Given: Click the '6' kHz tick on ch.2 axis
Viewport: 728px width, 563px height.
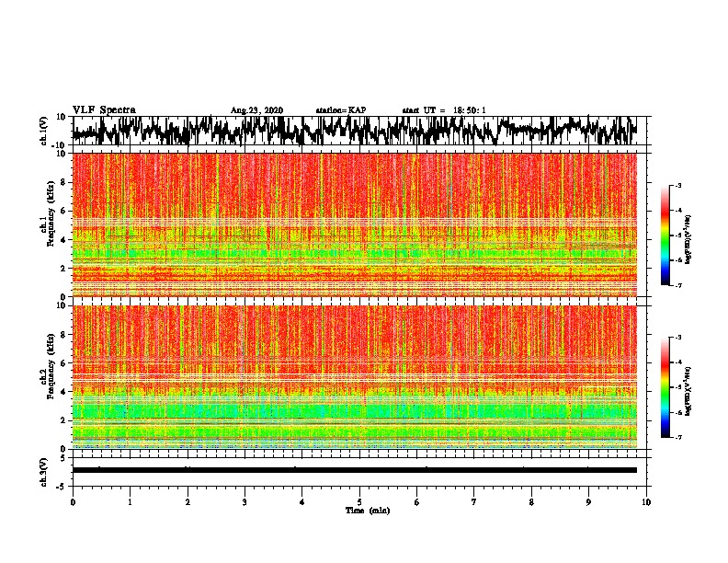Looking at the screenshot, I should tap(64, 362).
